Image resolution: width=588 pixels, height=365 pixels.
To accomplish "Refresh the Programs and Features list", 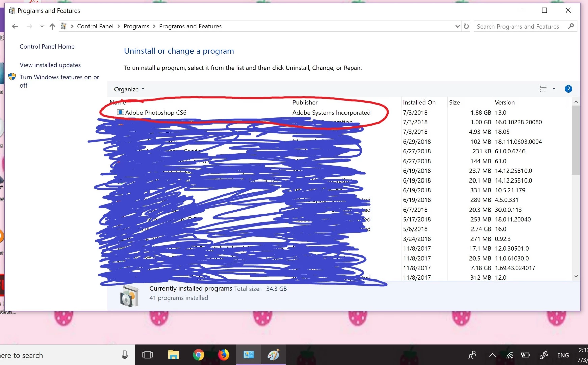I will (466, 26).
